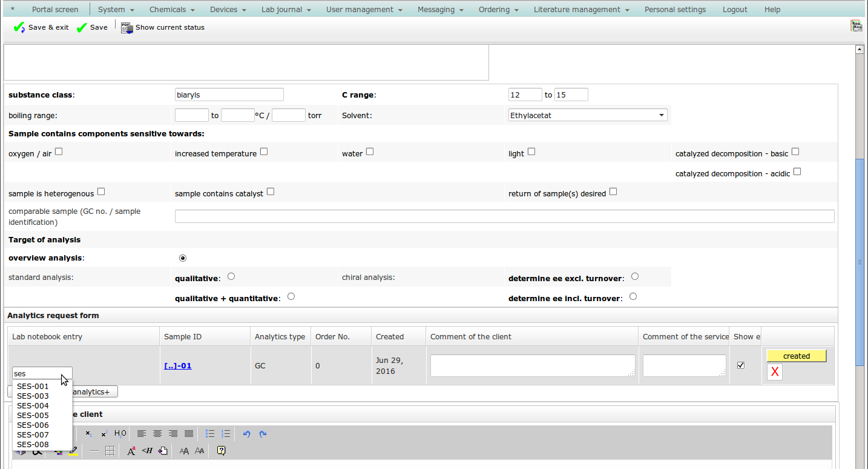Expand the Chemicals menu
Viewport: 868px width, 469px height.
tap(172, 10)
